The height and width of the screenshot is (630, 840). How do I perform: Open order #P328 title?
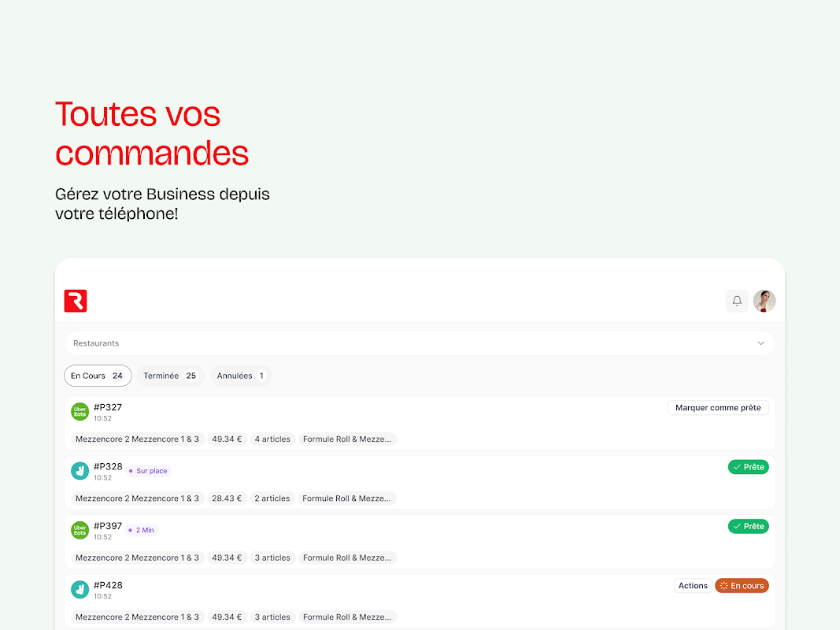[108, 467]
